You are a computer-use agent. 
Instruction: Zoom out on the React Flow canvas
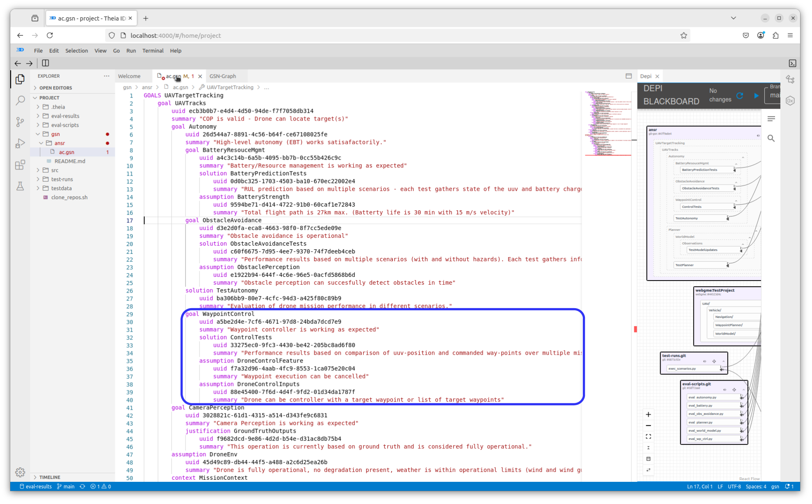point(648,426)
